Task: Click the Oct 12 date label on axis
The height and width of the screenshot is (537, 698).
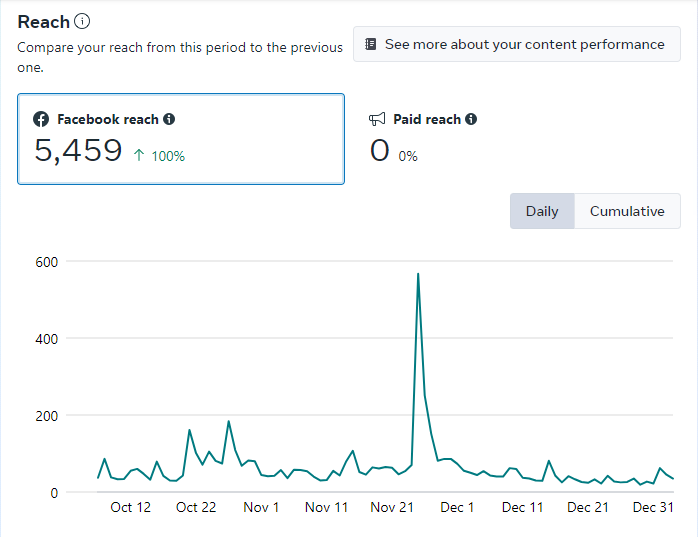Action: point(130,507)
